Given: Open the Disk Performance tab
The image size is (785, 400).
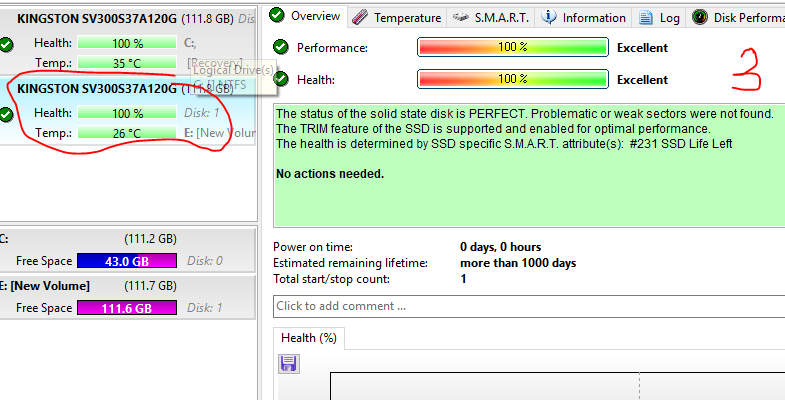Looking at the screenshot, I should click(737, 18).
